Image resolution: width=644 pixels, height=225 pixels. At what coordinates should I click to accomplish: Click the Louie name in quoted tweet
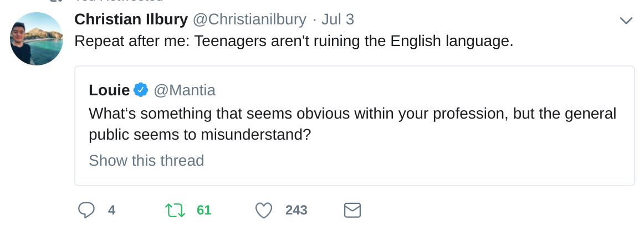pos(109,90)
